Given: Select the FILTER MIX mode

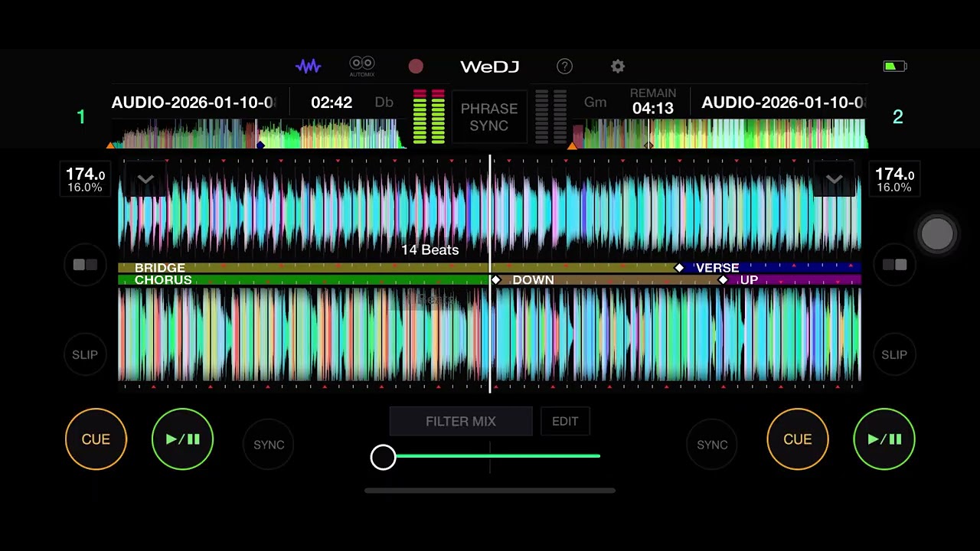Looking at the screenshot, I should point(461,422).
